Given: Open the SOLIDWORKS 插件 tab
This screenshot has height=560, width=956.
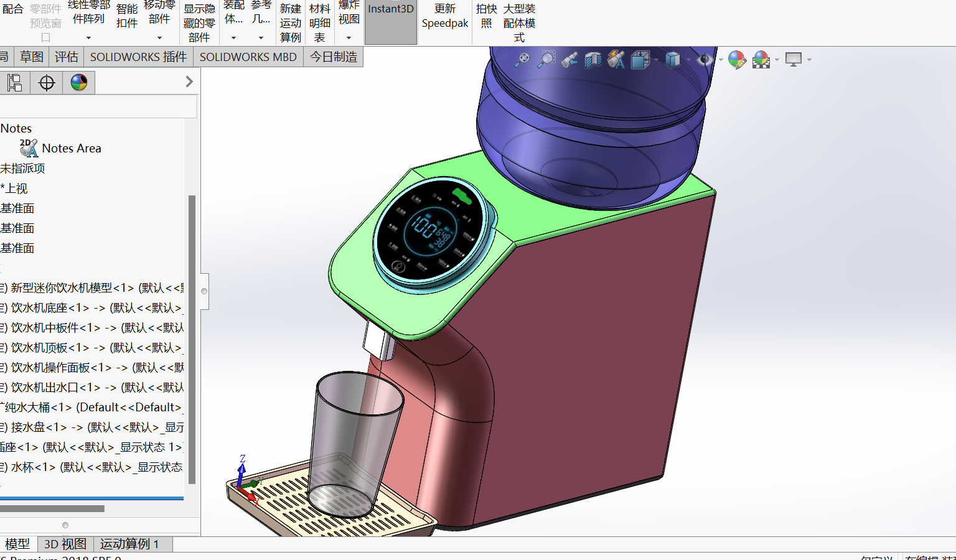Looking at the screenshot, I should pos(138,57).
